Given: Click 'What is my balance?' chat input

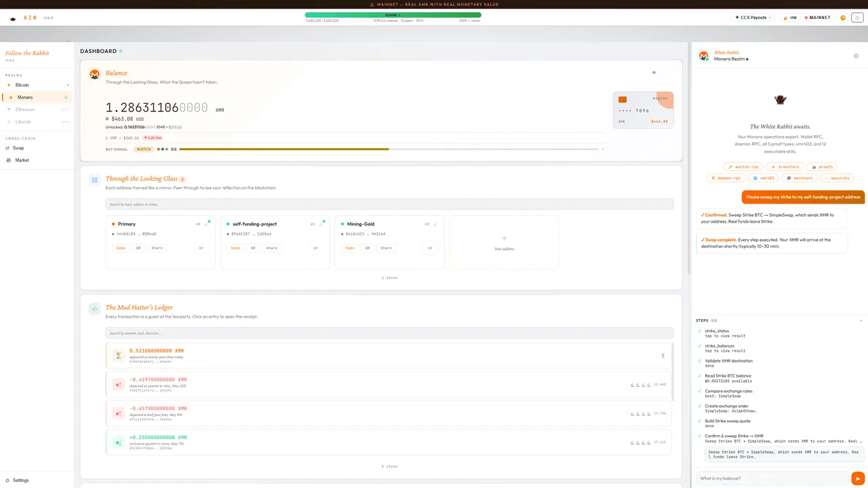Looking at the screenshot, I should [772, 478].
